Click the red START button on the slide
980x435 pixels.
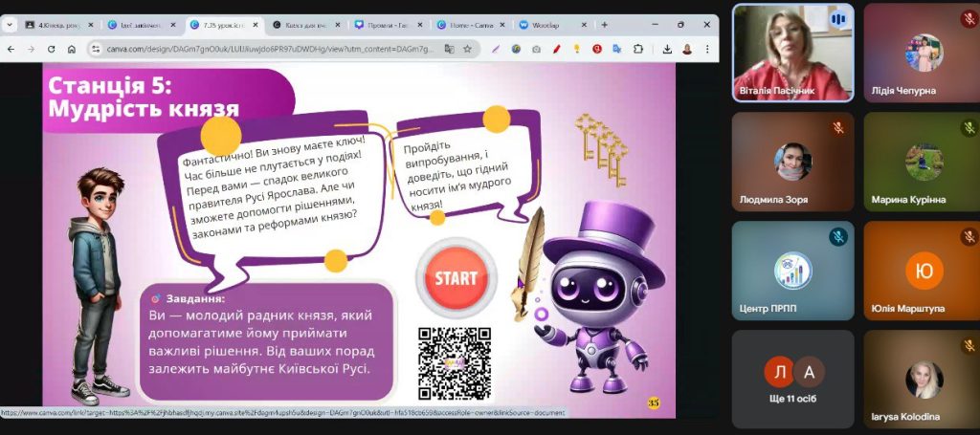coord(456,278)
